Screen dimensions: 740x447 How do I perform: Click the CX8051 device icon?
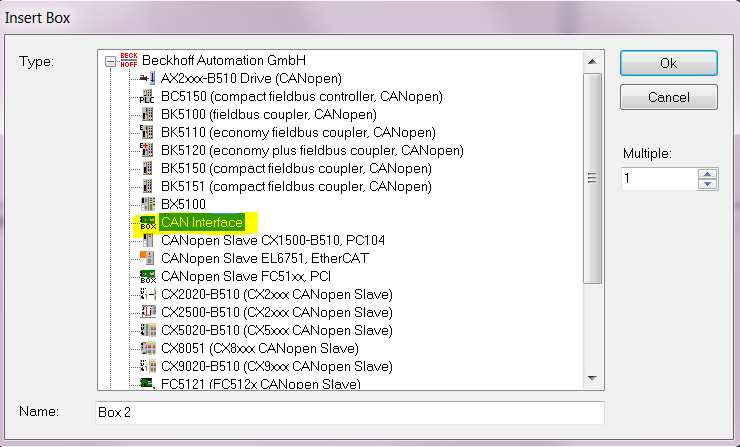point(148,348)
